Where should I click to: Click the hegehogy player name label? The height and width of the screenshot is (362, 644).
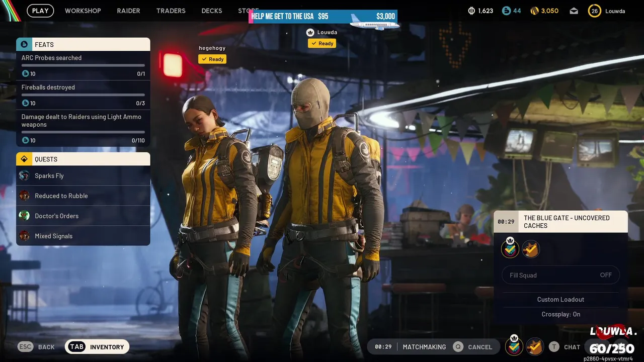(x=212, y=48)
